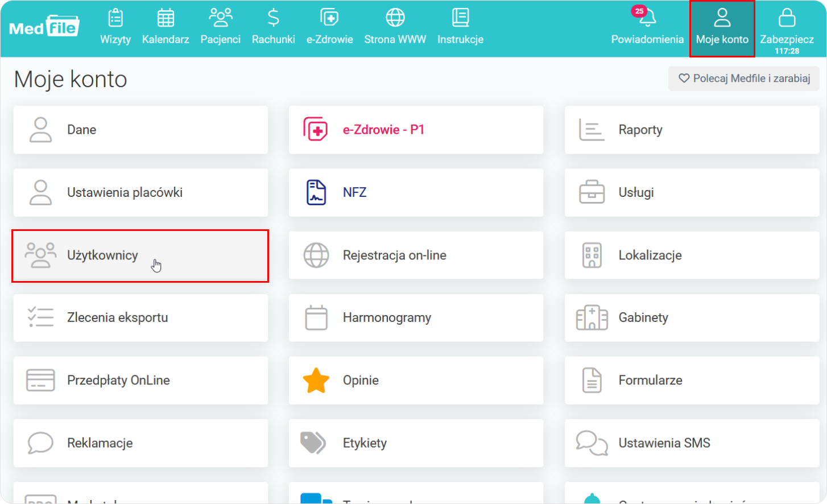The image size is (827, 504).
Task: Click the Powiadomienia bell icon
Action: 647,18
